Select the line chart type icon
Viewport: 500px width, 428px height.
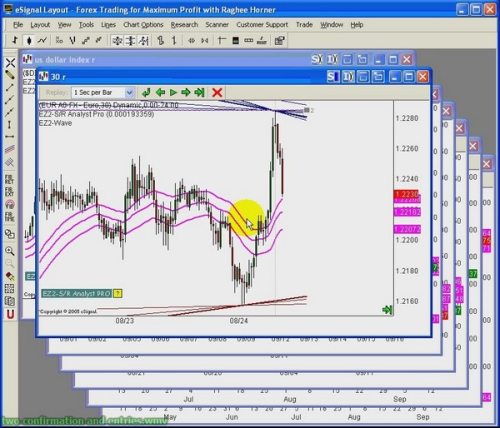point(42,41)
